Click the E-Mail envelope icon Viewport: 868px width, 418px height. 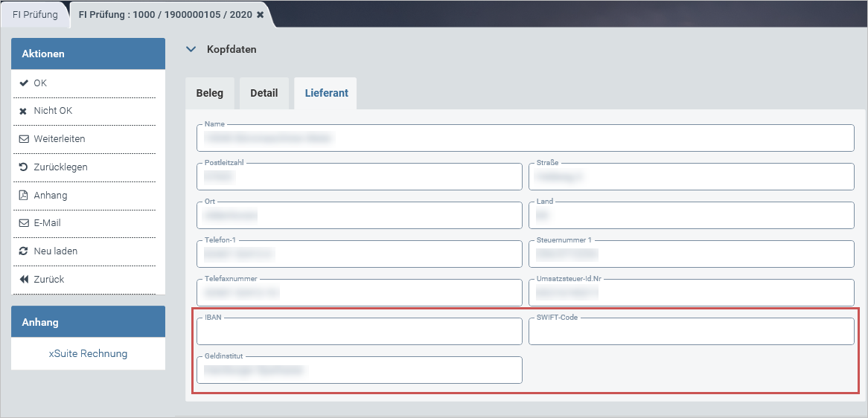[23, 223]
